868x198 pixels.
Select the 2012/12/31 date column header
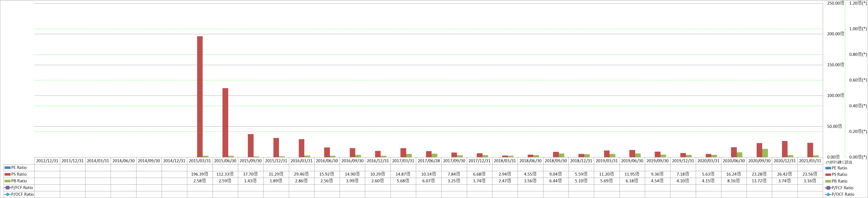pyautogui.click(x=47, y=161)
